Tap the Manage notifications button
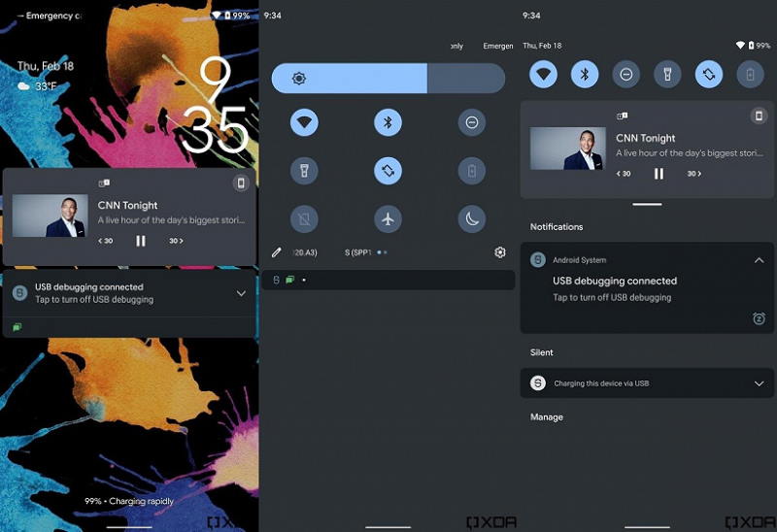Viewport: 777px width, 532px height. click(547, 417)
